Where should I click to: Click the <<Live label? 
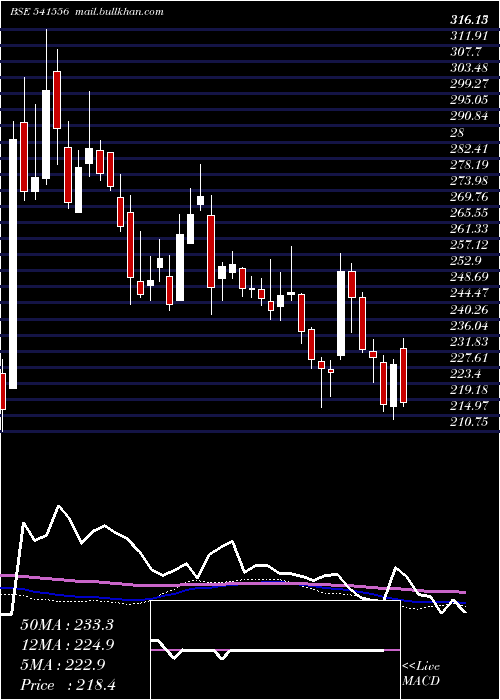(421, 667)
